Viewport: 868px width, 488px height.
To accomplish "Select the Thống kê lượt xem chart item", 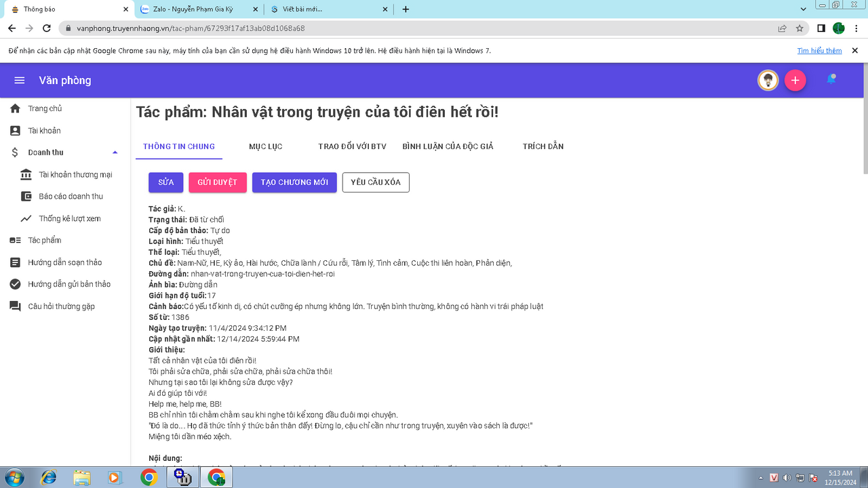I will click(x=26, y=219).
